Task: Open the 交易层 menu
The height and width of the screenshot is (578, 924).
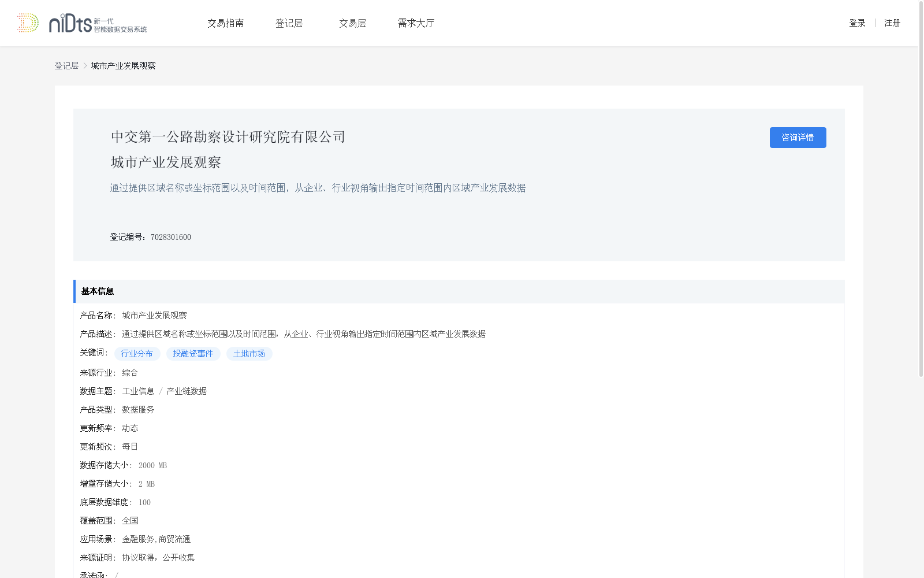Action: pos(353,23)
